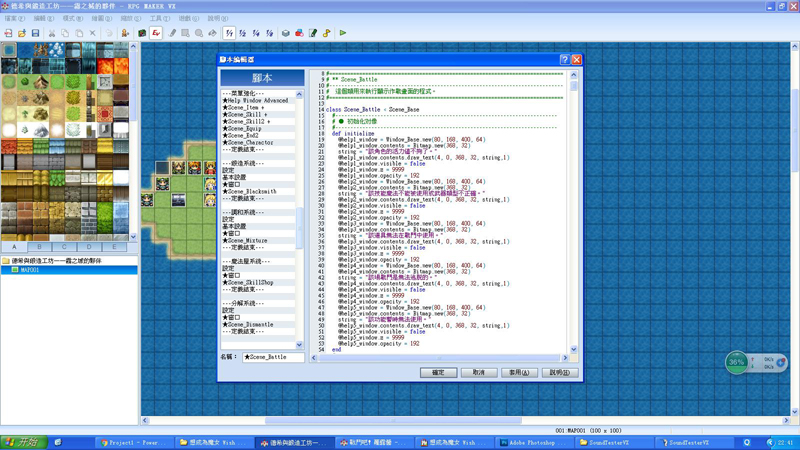Open the 檔案(F) File menu
Screen dimensions: 800x450
pos(14,18)
